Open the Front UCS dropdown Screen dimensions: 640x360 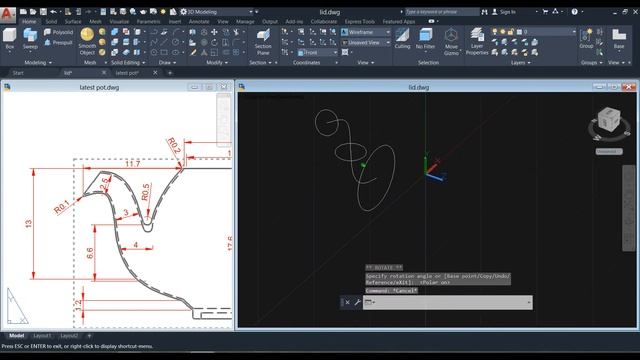coord(318,53)
